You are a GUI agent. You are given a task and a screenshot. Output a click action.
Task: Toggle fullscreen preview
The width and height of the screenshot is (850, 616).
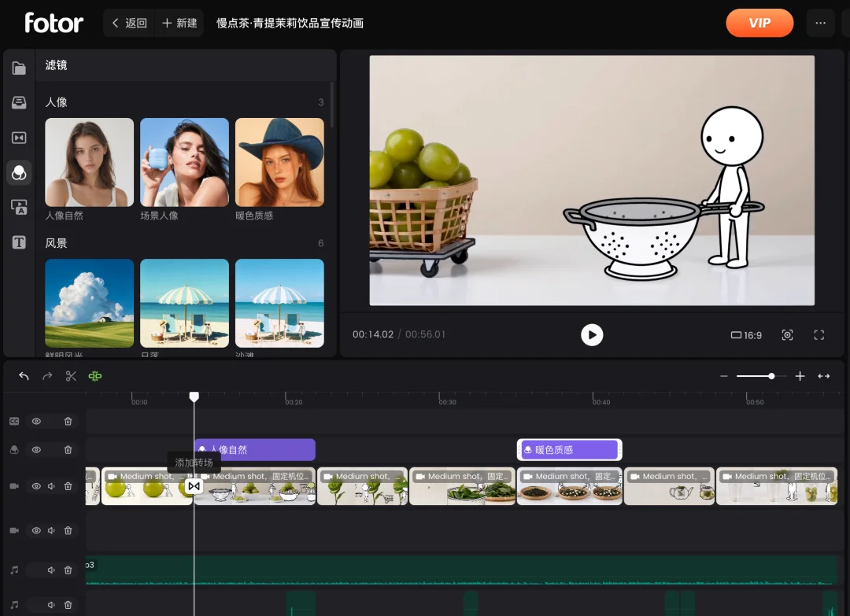(819, 335)
